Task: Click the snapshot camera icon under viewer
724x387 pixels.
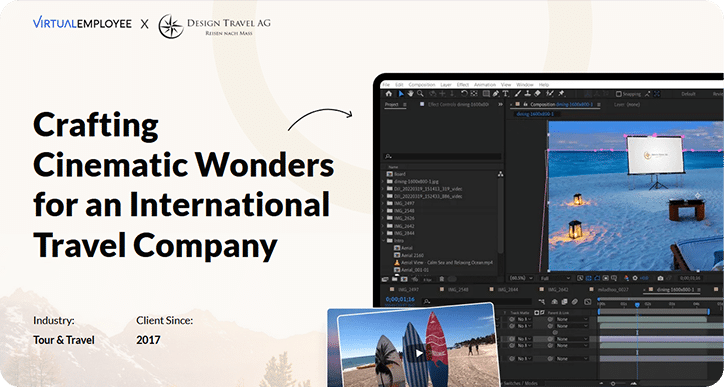Action: tap(660, 278)
